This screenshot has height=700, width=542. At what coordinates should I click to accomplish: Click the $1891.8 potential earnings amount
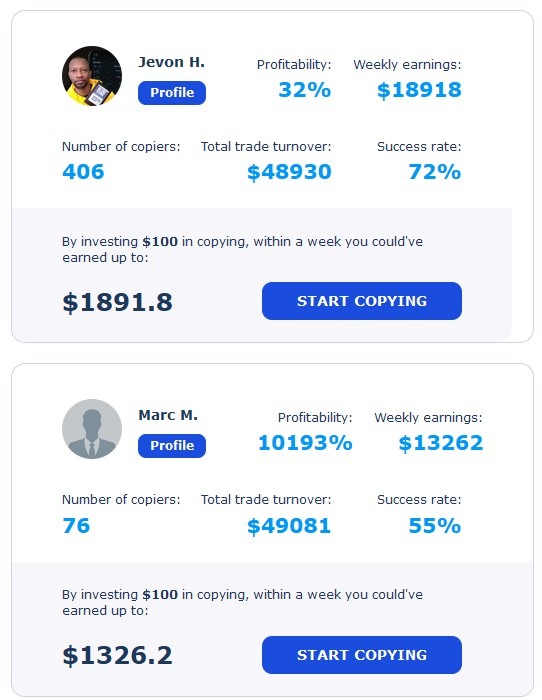coord(117,302)
